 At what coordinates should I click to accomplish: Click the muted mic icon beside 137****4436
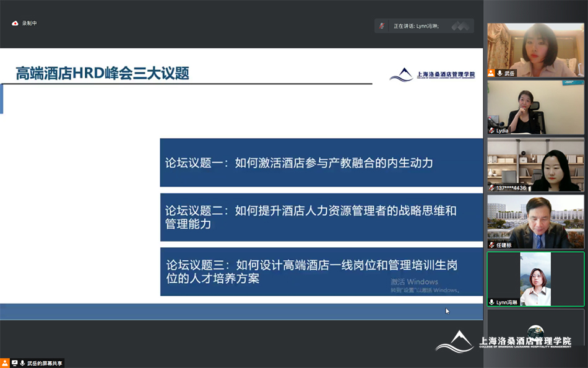[491, 188]
